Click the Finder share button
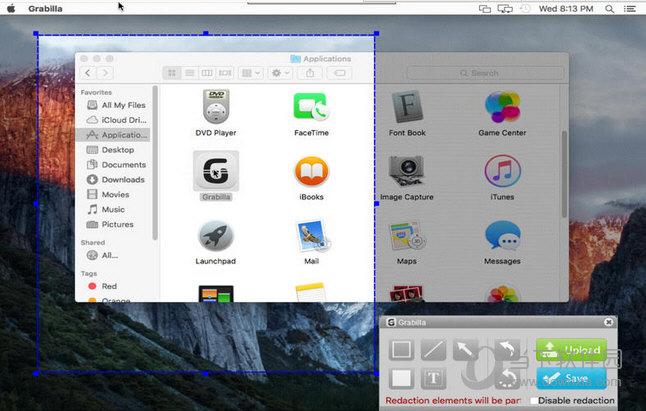The height and width of the screenshot is (411, 646). pos(310,73)
